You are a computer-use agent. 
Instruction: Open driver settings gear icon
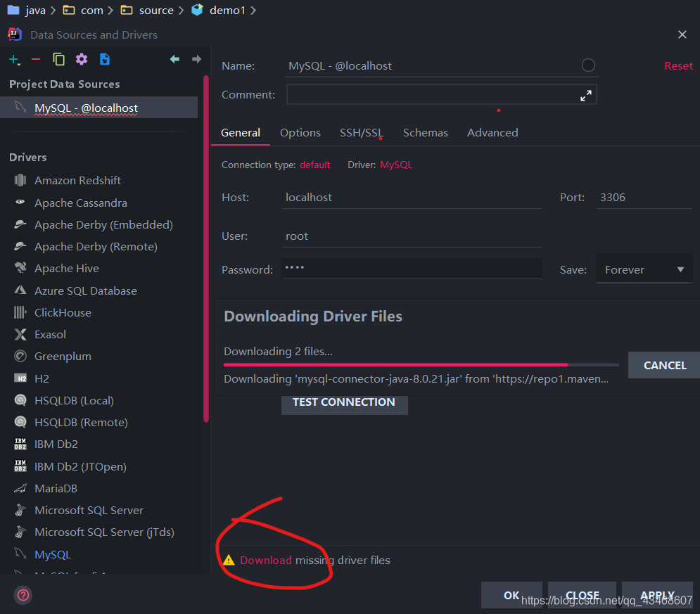82,59
